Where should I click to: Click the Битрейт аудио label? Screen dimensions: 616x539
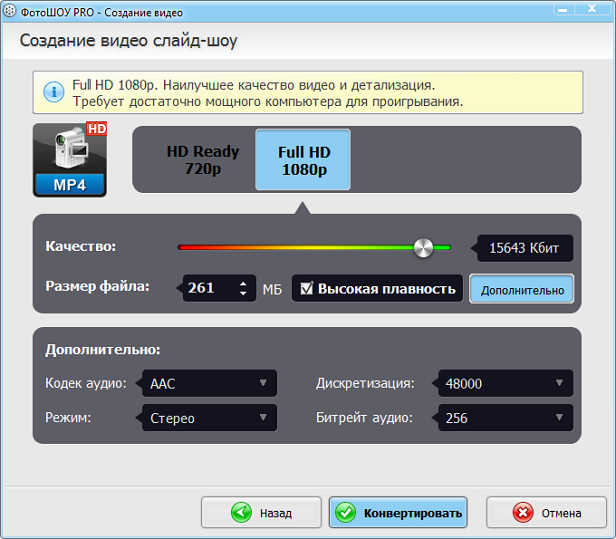point(364,418)
